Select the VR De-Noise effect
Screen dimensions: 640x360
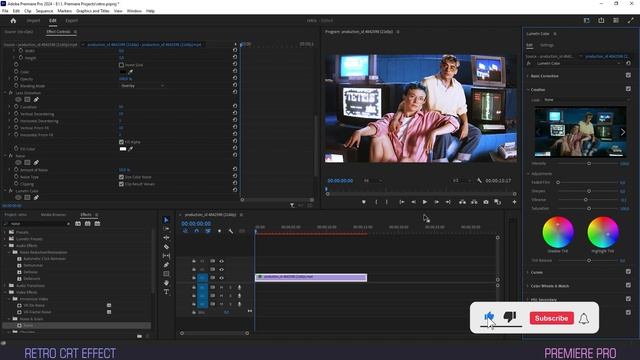[34, 305]
